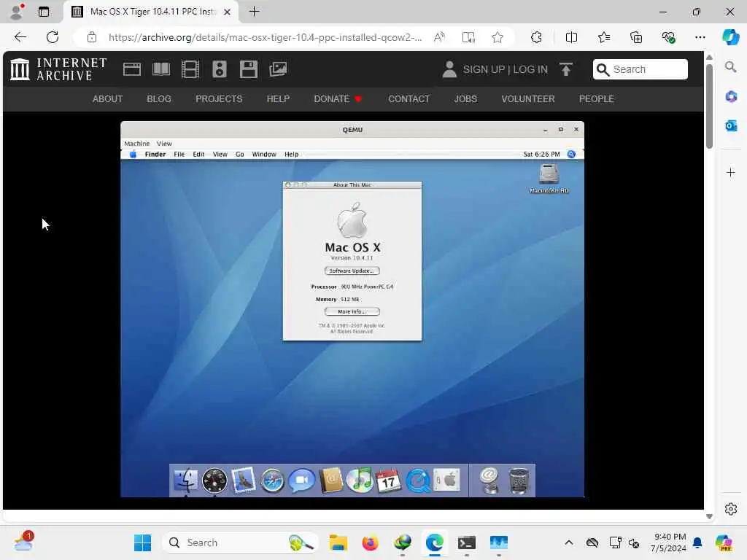The image size is (747, 560).
Task: Click the page vertical scrollbar thumb
Action: click(x=709, y=106)
